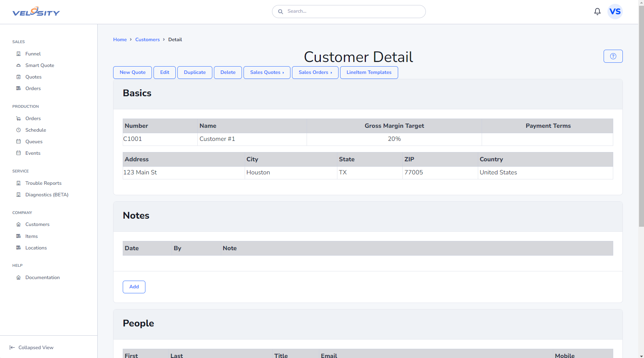The image size is (644, 358).
Task: Click the notification bell icon
Action: (597, 12)
